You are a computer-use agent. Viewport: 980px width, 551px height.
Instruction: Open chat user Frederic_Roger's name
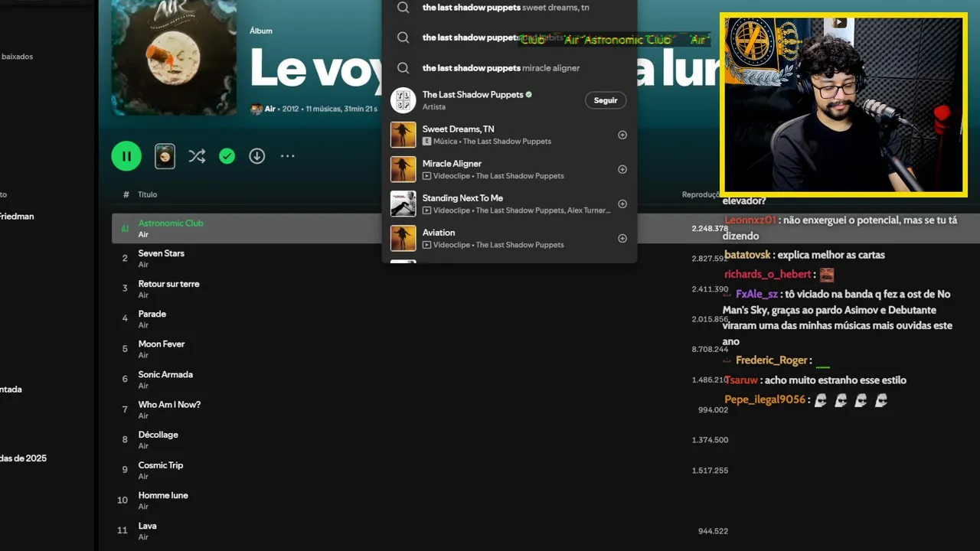(x=772, y=360)
